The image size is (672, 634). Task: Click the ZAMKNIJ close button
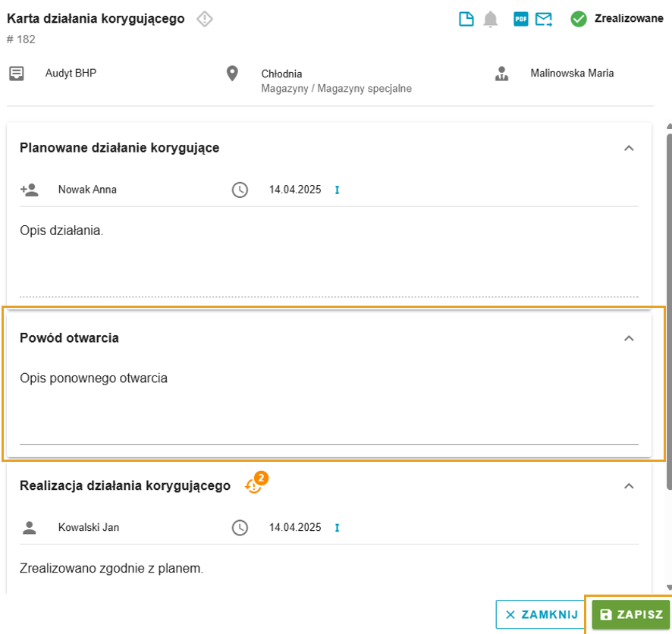pos(542,614)
